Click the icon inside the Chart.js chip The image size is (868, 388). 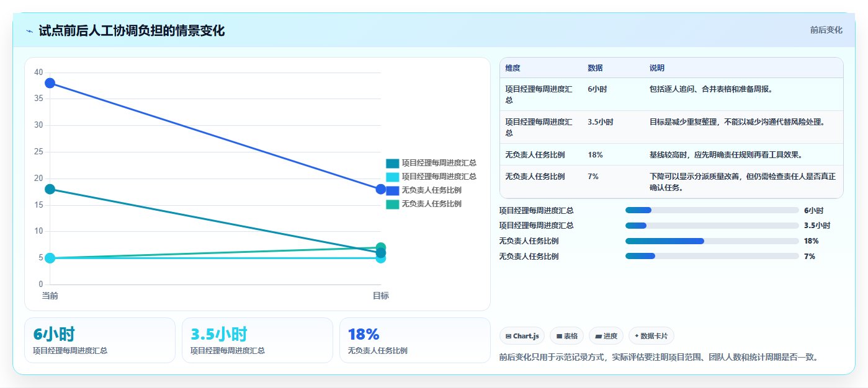point(509,336)
